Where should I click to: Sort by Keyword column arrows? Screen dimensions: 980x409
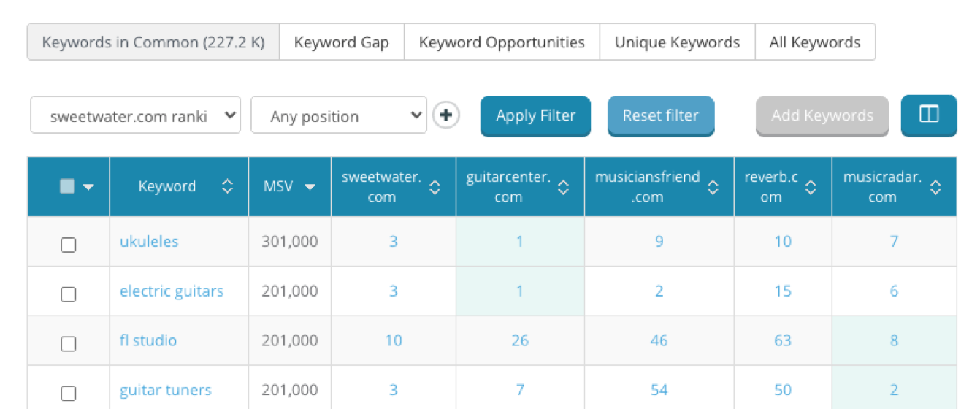pos(228,187)
